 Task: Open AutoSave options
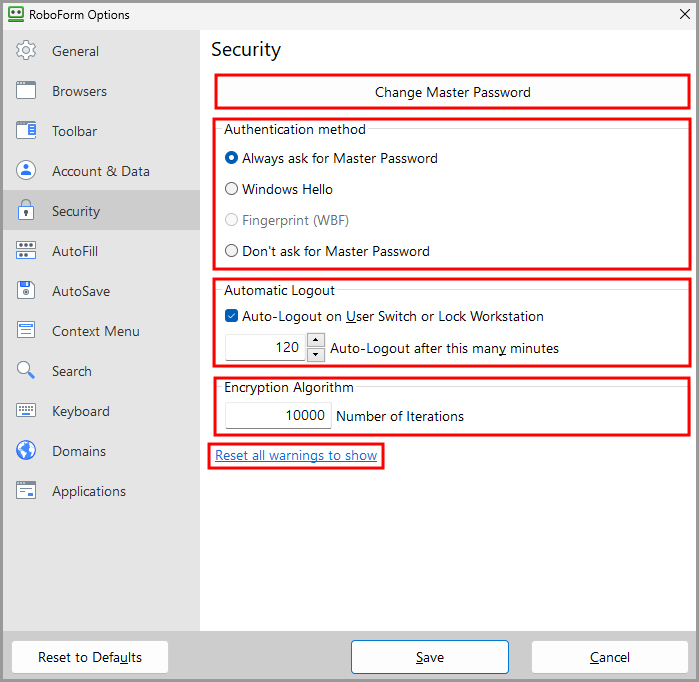102,291
